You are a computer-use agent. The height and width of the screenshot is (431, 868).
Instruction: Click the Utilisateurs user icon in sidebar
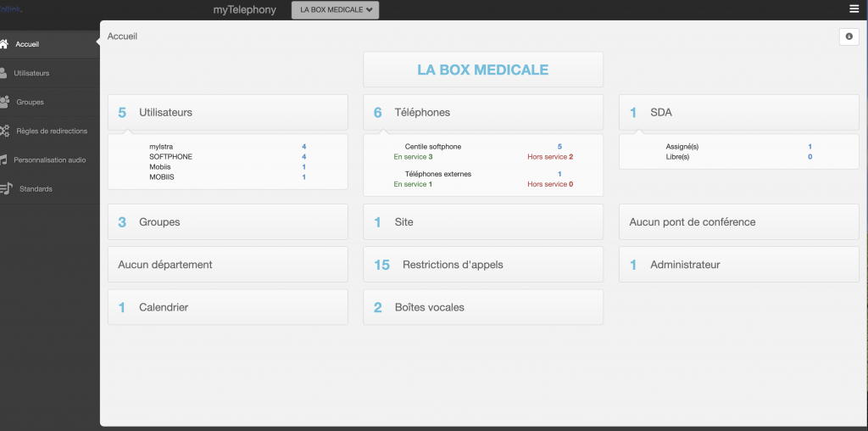pyautogui.click(x=4, y=73)
